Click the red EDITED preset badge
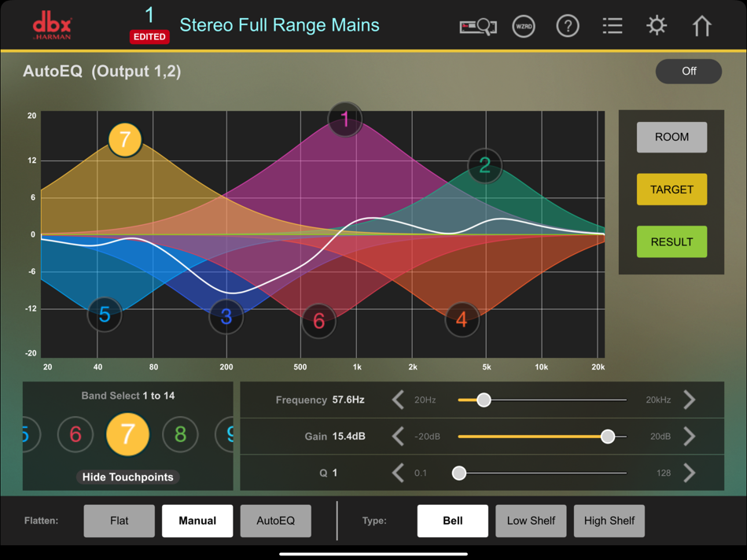This screenshot has height=560, width=747. [149, 37]
